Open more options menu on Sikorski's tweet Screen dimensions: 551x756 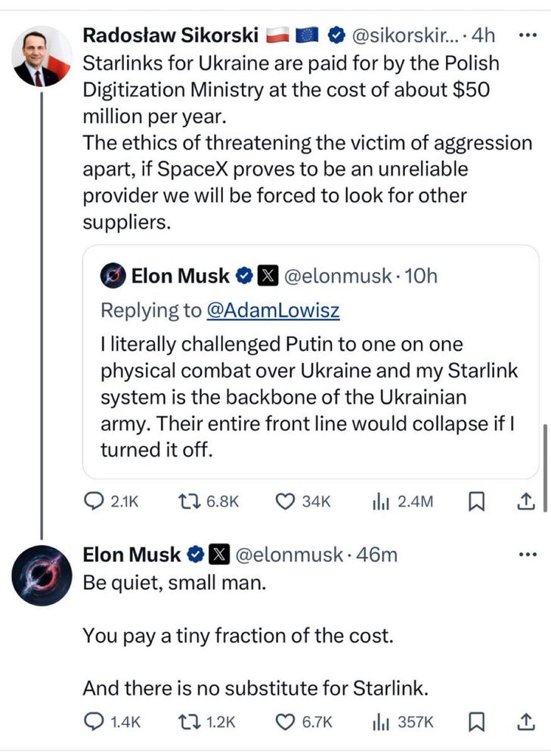pyautogui.click(x=527, y=35)
